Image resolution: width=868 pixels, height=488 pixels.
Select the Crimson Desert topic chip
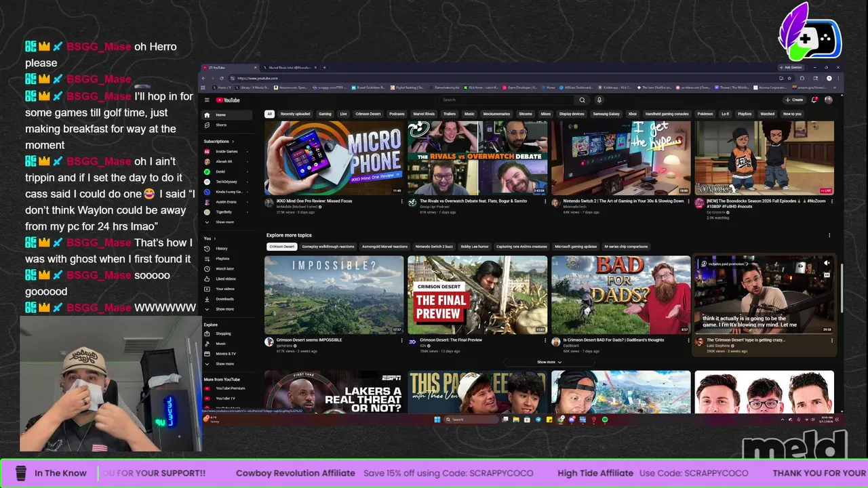281,247
